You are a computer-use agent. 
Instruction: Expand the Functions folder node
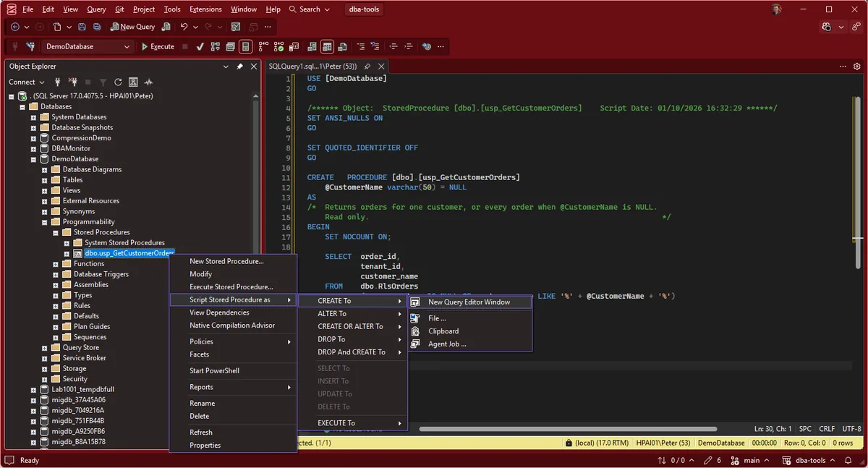coord(56,264)
